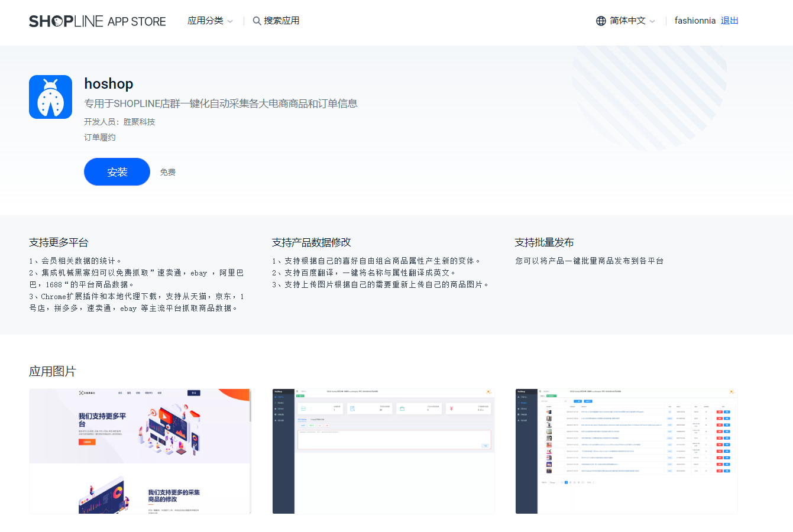Click the 支持批量发布 feature heading
The height and width of the screenshot is (532, 793).
click(544, 242)
